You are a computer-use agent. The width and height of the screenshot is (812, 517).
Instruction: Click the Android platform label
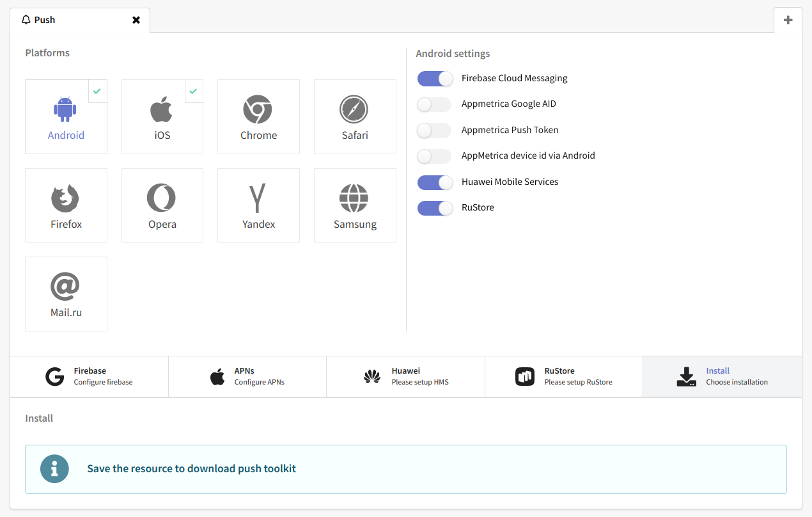(x=66, y=136)
